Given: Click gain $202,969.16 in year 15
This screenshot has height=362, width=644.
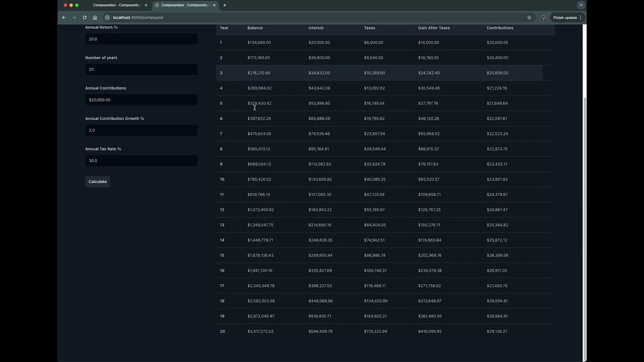Looking at the screenshot, I should click(x=430, y=255).
